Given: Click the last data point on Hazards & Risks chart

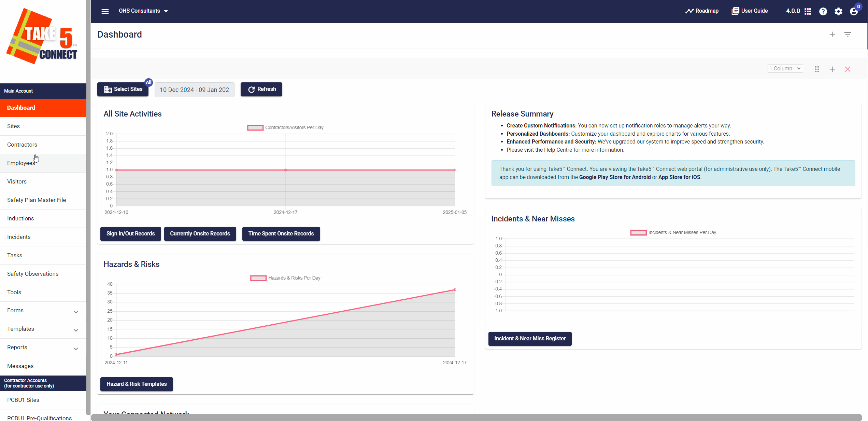Looking at the screenshot, I should [x=455, y=290].
